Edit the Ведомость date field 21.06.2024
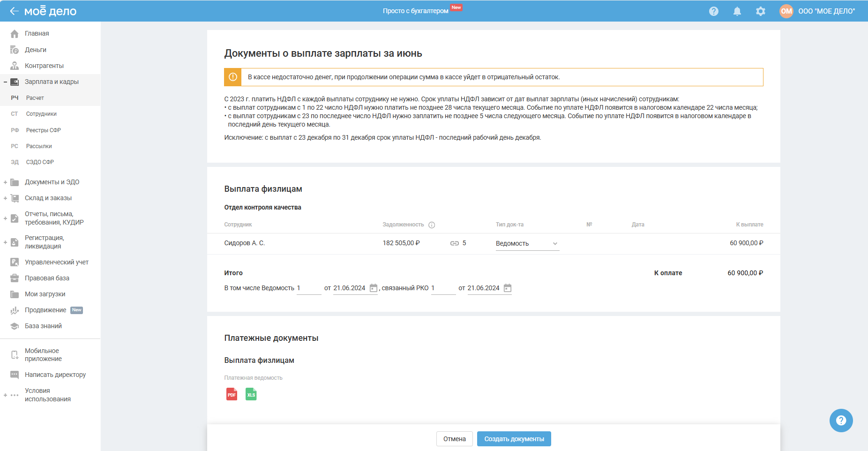Screen dimensions: 868x451 tap(349, 288)
